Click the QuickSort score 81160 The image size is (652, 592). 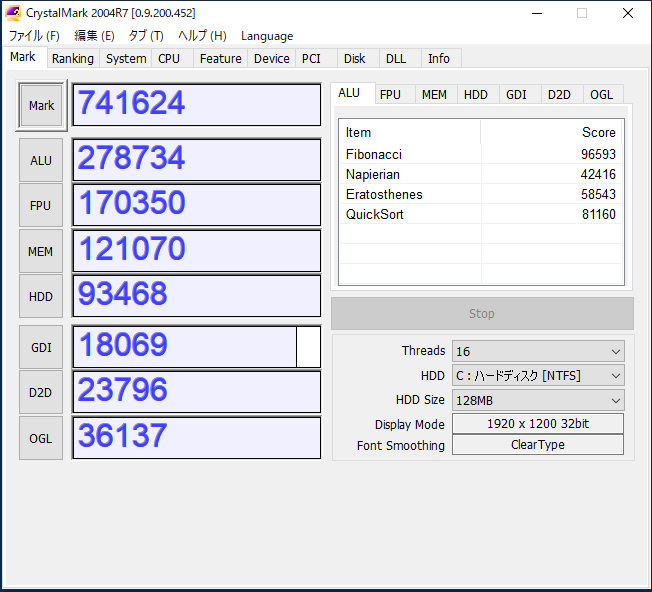click(598, 214)
